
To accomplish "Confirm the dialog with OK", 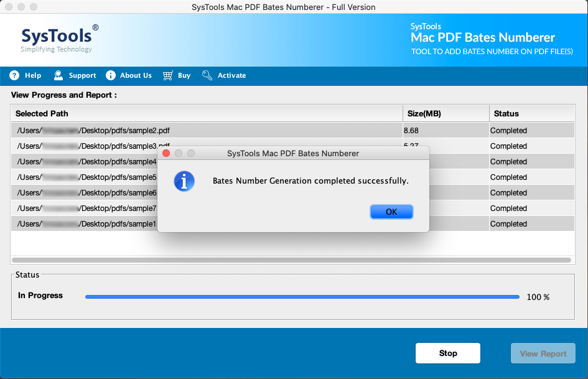I will (391, 212).
